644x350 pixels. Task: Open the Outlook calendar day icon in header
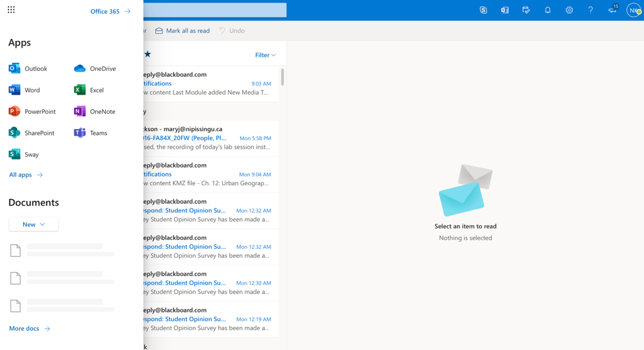[504, 11]
